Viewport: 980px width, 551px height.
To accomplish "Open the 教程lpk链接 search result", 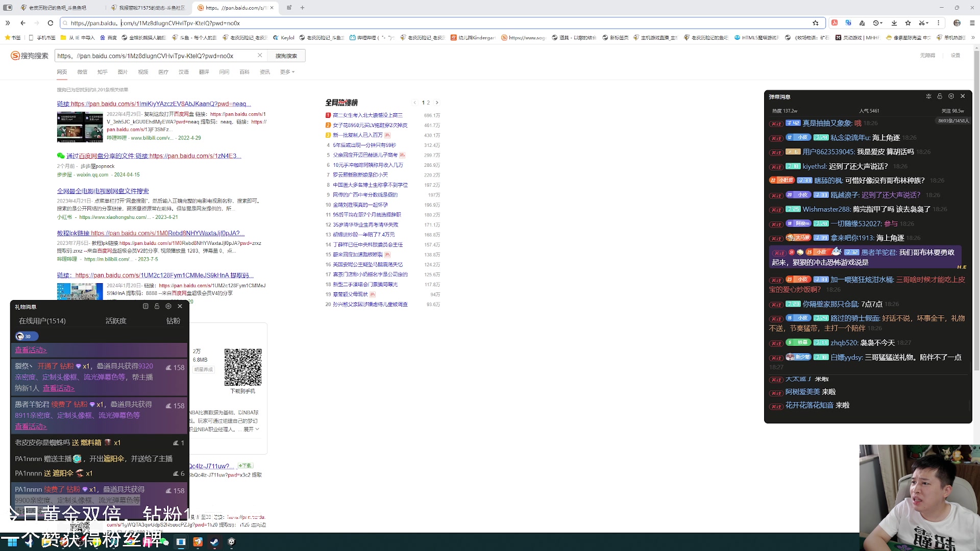I will (151, 233).
